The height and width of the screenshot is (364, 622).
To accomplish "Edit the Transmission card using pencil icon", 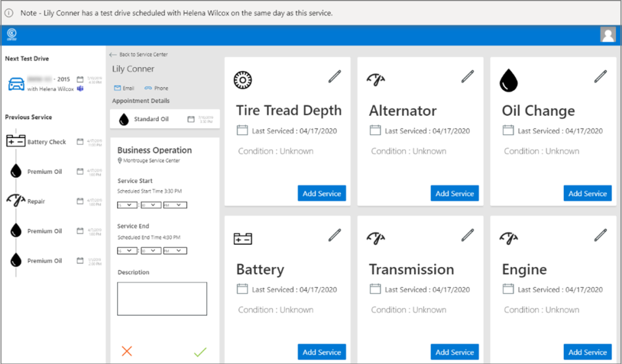I will 467,235.
